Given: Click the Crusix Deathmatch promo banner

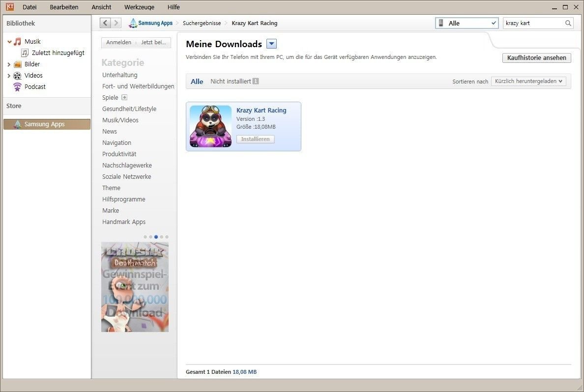Looking at the screenshot, I should click(x=135, y=287).
